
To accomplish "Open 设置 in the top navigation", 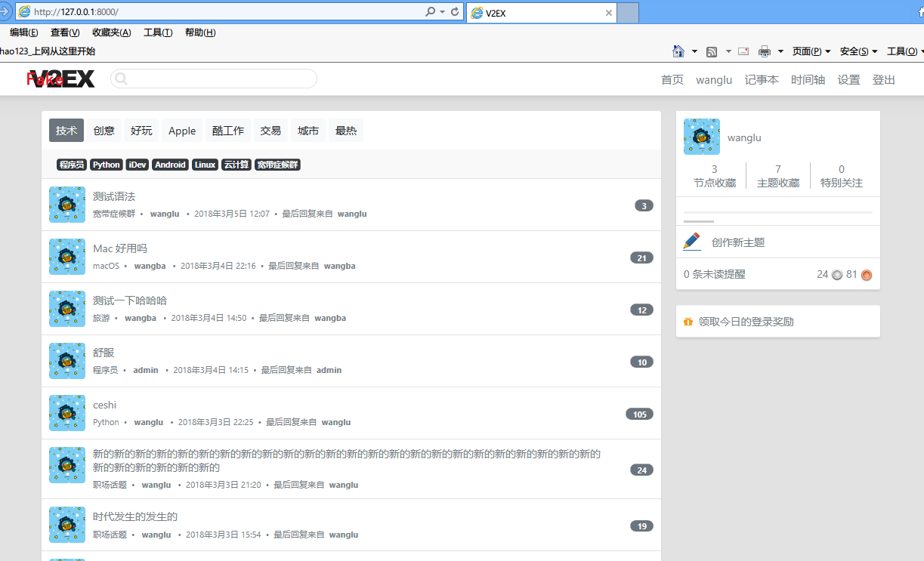I will pos(849,79).
